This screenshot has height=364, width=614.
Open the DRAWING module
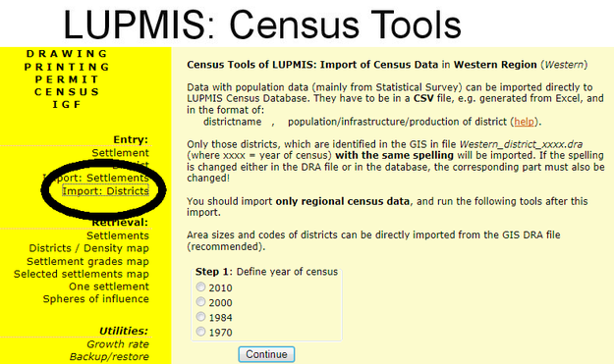click(67, 54)
